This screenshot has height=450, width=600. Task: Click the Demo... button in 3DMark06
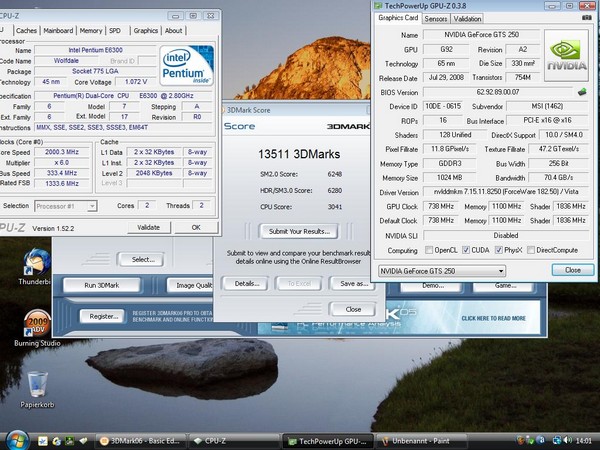433,286
